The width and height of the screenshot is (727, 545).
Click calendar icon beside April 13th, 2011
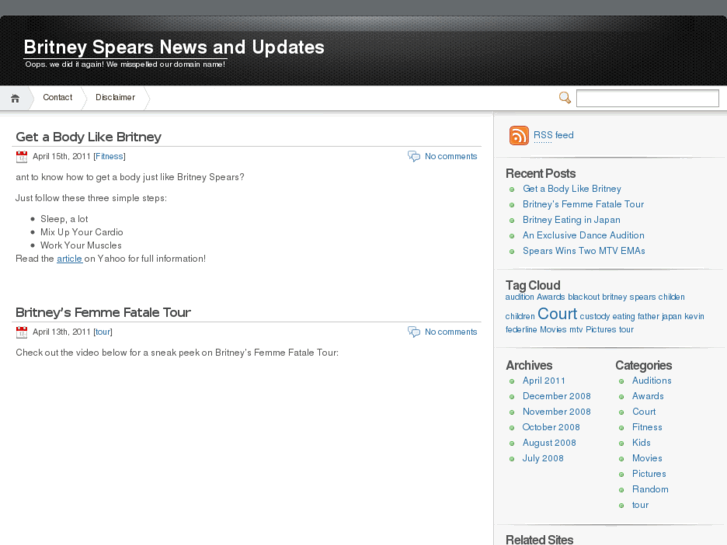coord(21,332)
